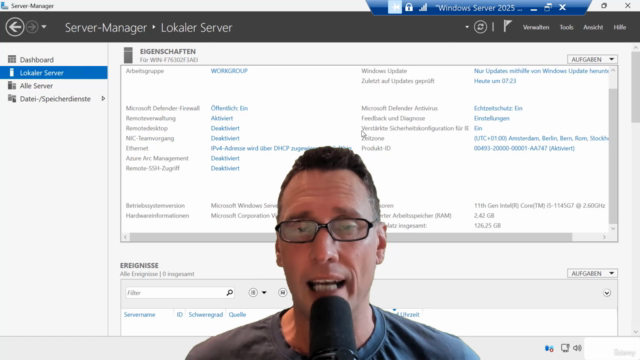Image resolution: width=640 pixels, height=360 pixels.
Task: Open the Ereignisse AUFGABEN dropdown
Action: (x=592, y=273)
